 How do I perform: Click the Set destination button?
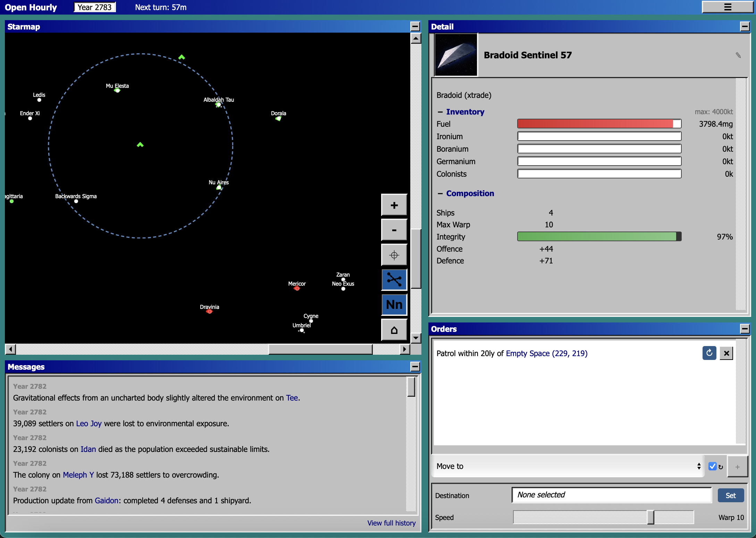pos(730,495)
